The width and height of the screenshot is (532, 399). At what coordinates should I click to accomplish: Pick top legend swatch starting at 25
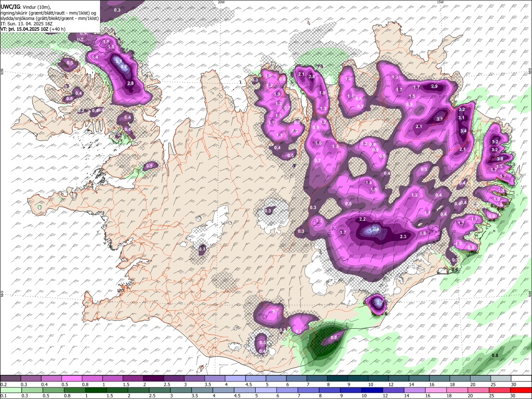(x=501, y=379)
